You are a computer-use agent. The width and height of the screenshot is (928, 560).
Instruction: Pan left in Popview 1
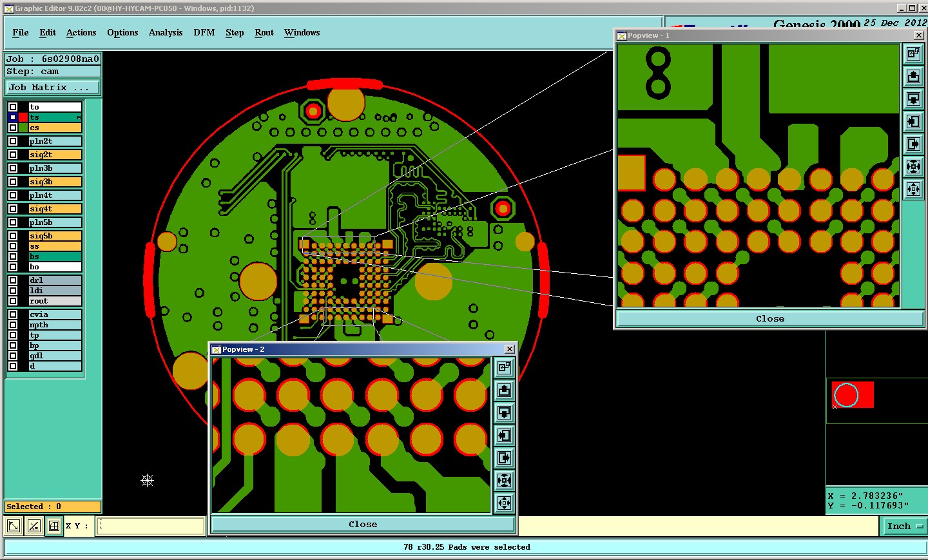[913, 122]
